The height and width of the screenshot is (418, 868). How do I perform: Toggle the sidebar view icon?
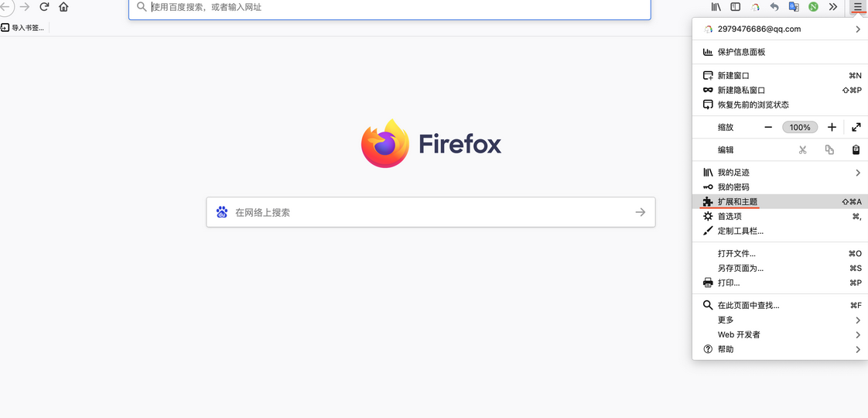pyautogui.click(x=736, y=7)
